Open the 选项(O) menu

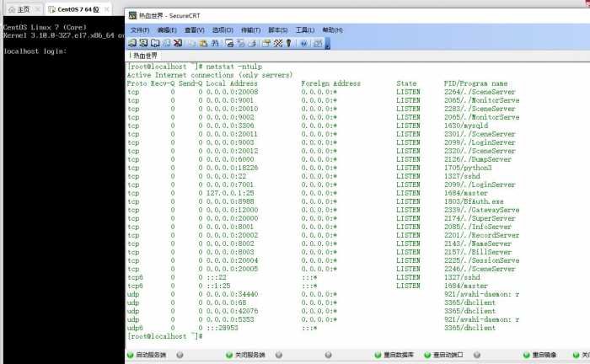point(222,29)
